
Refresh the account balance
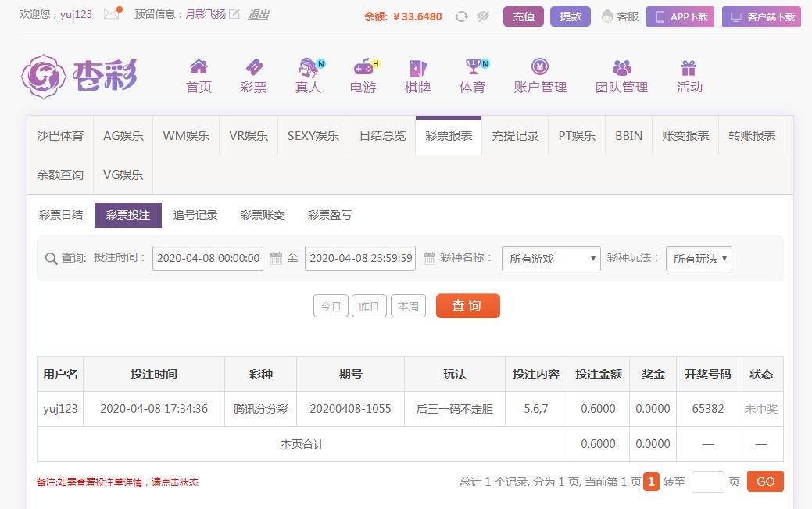[x=461, y=16]
